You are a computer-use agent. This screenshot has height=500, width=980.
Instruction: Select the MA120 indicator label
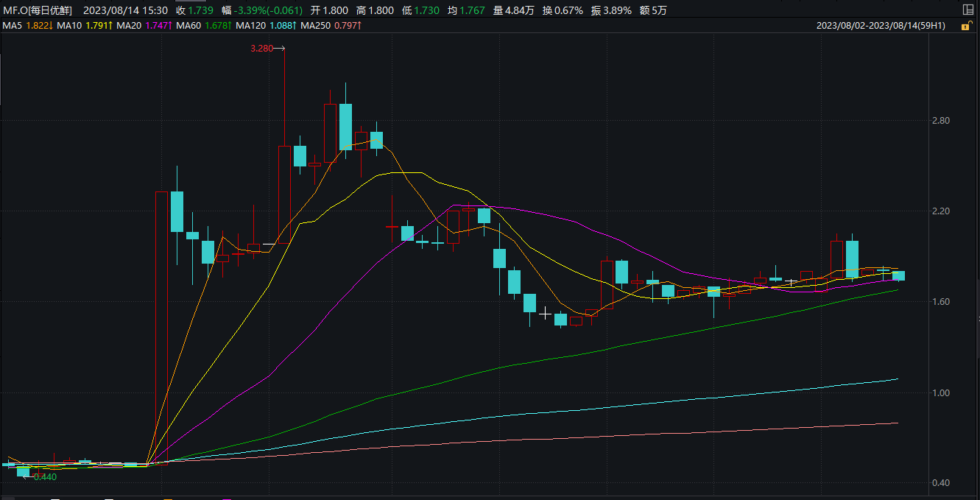click(x=250, y=26)
